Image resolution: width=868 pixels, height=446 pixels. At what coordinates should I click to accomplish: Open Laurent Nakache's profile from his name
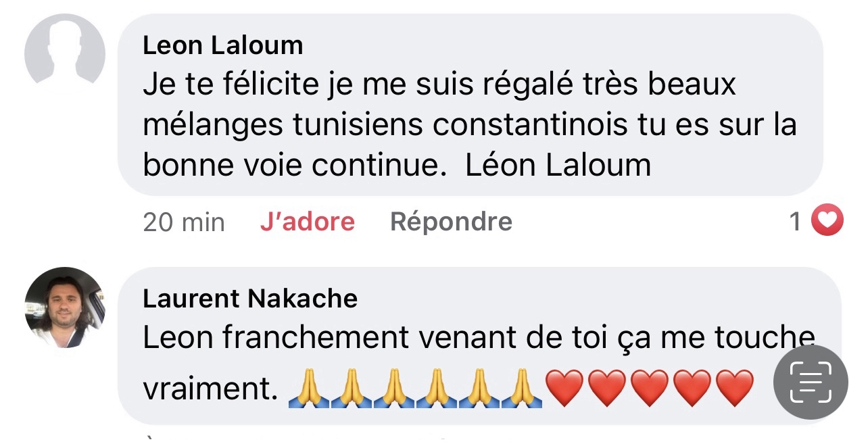[x=249, y=299]
